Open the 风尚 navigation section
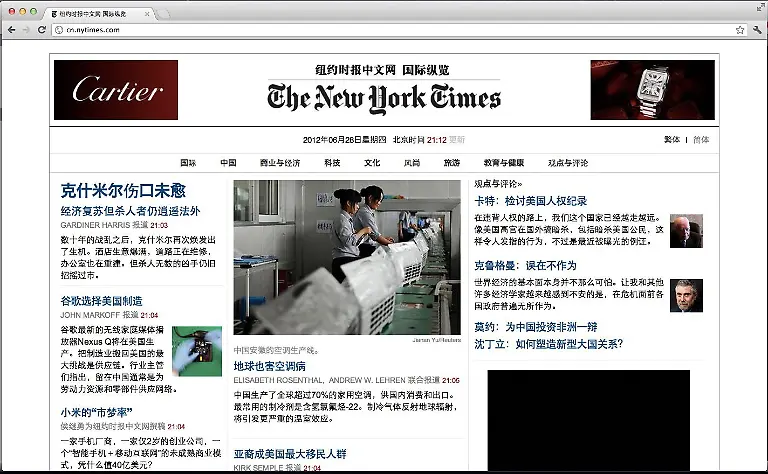The height and width of the screenshot is (474, 768). pyautogui.click(x=412, y=163)
